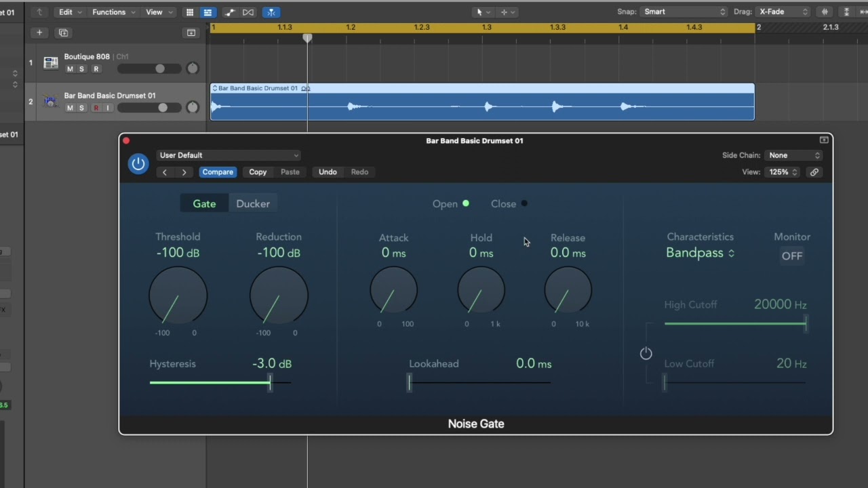Click the Attack knob
This screenshot has height=488, width=868.
[x=393, y=290]
